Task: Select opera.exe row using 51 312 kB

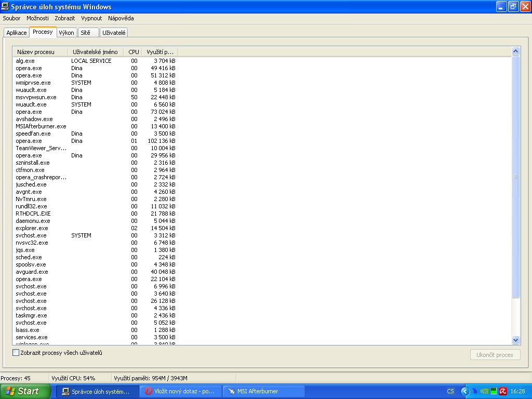Action: click(96, 75)
